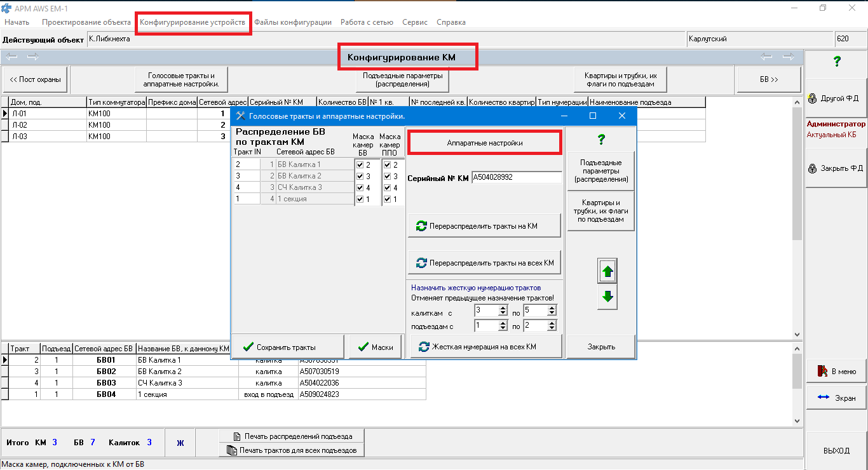This screenshot has width=868, height=470.
Task: Select the Л-02 row in main table
Action: pos(353,125)
